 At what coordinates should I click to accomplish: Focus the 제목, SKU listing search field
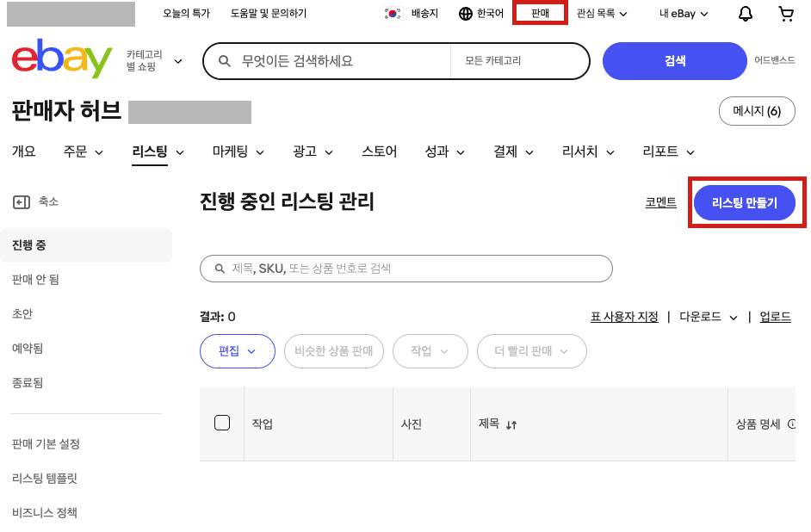coord(406,269)
